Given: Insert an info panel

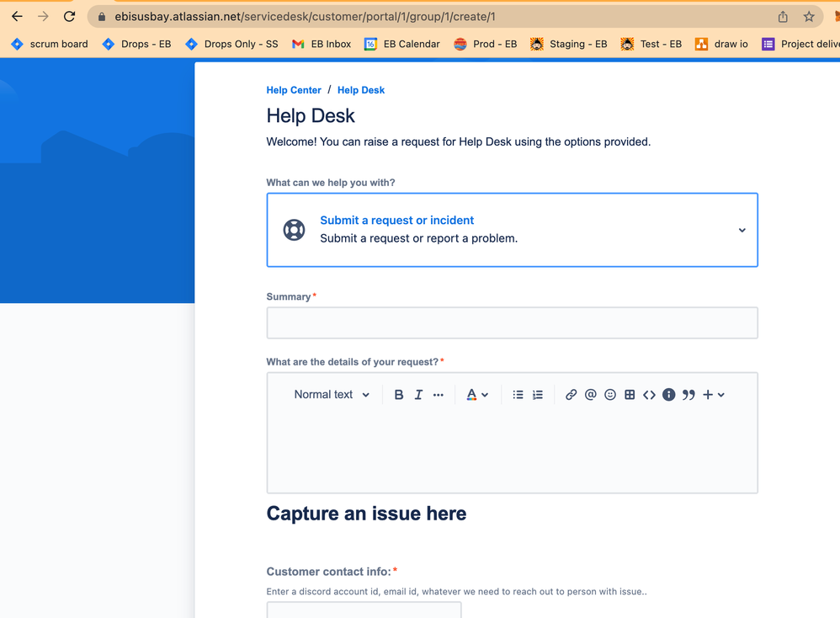Looking at the screenshot, I should pos(668,395).
